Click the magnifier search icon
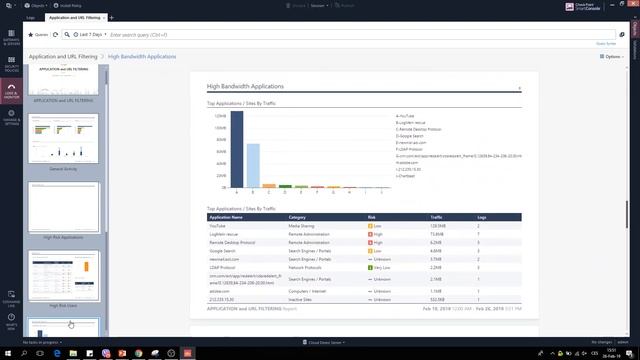The image size is (640, 360). click(x=67, y=35)
